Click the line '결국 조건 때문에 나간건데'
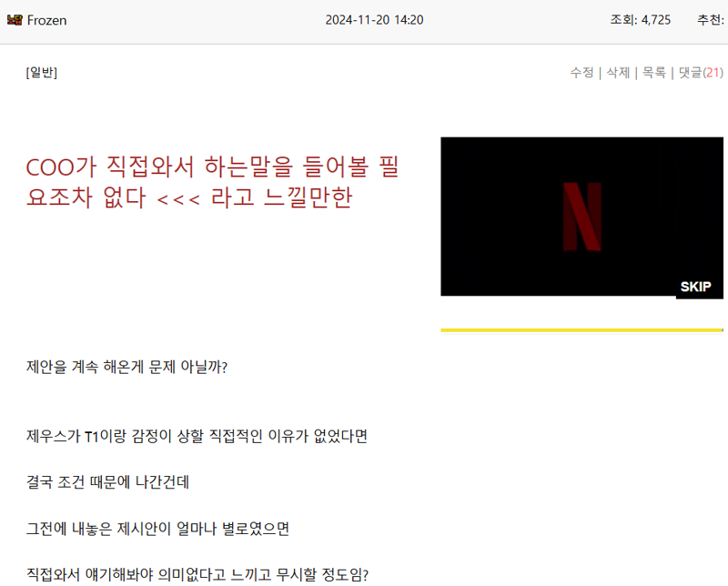The image size is (728, 586). [x=107, y=482]
